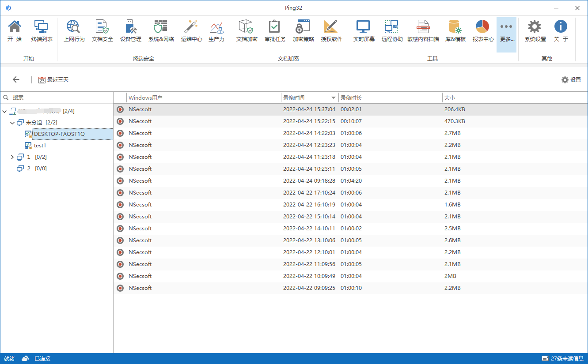The image size is (588, 364).
Task: Select the row dated 2022-04-24 10:23:11
Action: [x=351, y=169]
